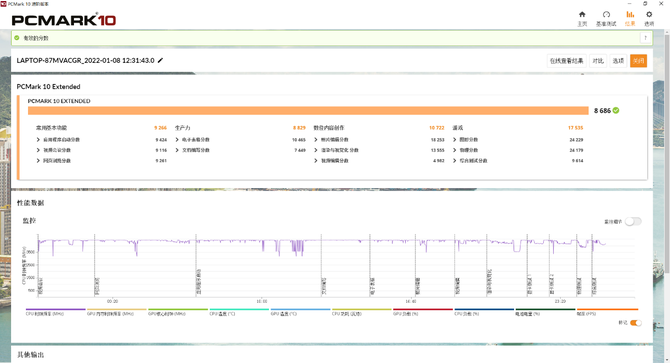Click green valid-score checkmark beside 8 686
670x363 pixels.
616,111
